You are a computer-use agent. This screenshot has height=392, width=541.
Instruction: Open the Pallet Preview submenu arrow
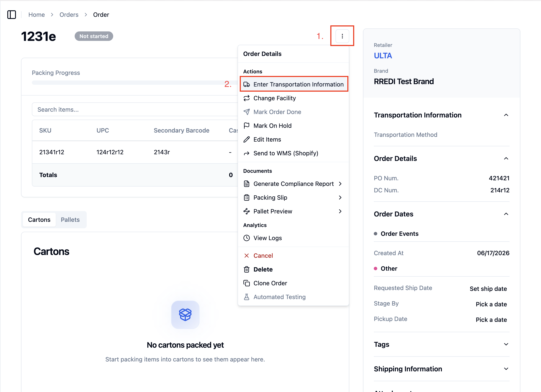pos(340,211)
